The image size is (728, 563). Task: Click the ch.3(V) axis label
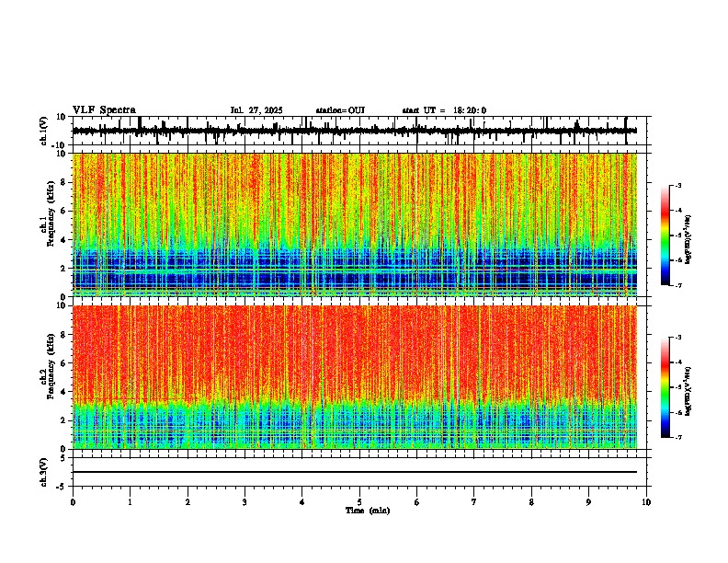point(44,473)
